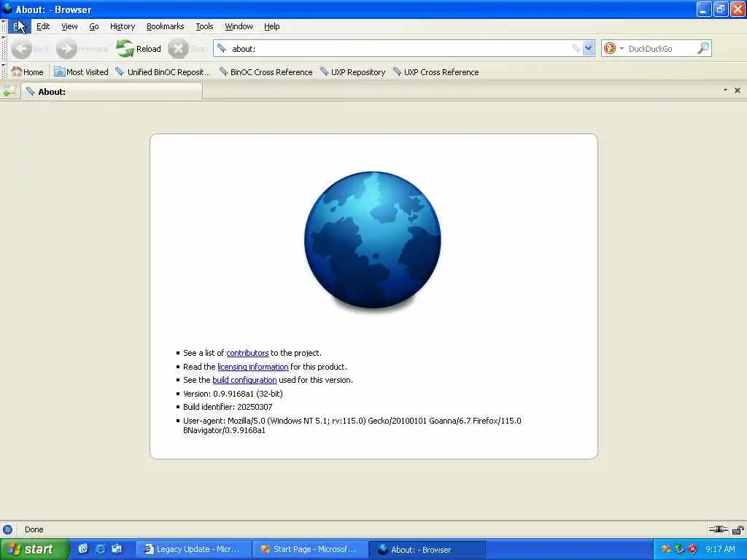The image size is (747, 560).
Task: Switch to Start Page taskbar window
Action: tap(309, 550)
